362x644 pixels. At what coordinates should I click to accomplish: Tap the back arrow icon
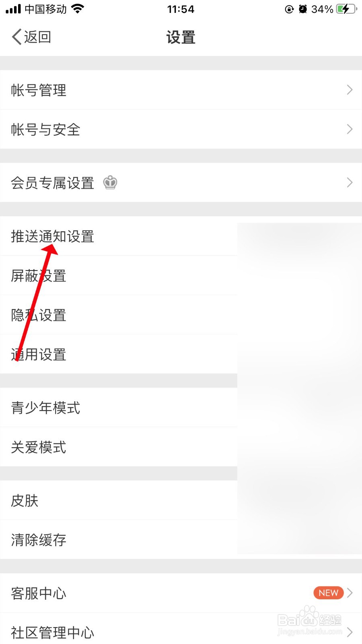pyautogui.click(x=16, y=37)
